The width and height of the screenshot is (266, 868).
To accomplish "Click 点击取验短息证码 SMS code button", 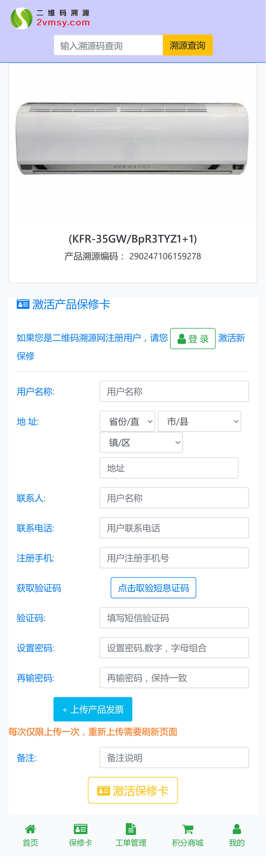I will click(153, 588).
